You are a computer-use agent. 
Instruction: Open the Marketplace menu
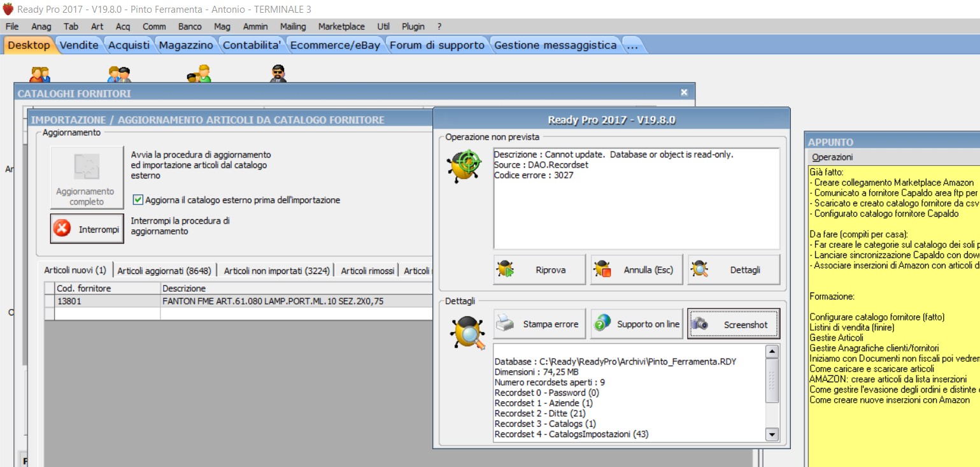click(x=341, y=26)
